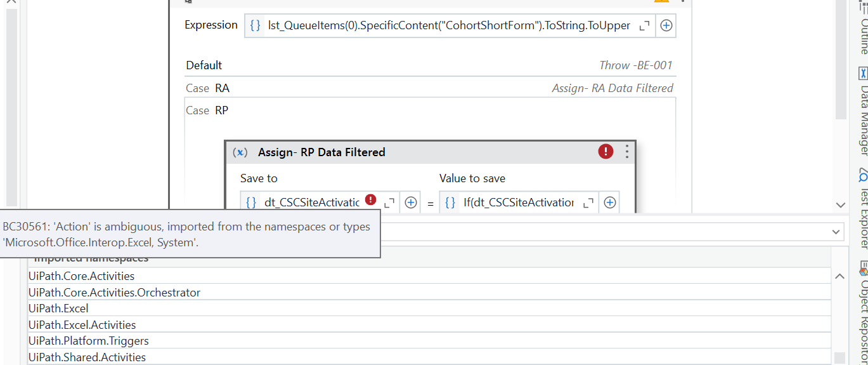Open the Assign activity three-dot options menu
The height and width of the screenshot is (365, 868).
(626, 152)
